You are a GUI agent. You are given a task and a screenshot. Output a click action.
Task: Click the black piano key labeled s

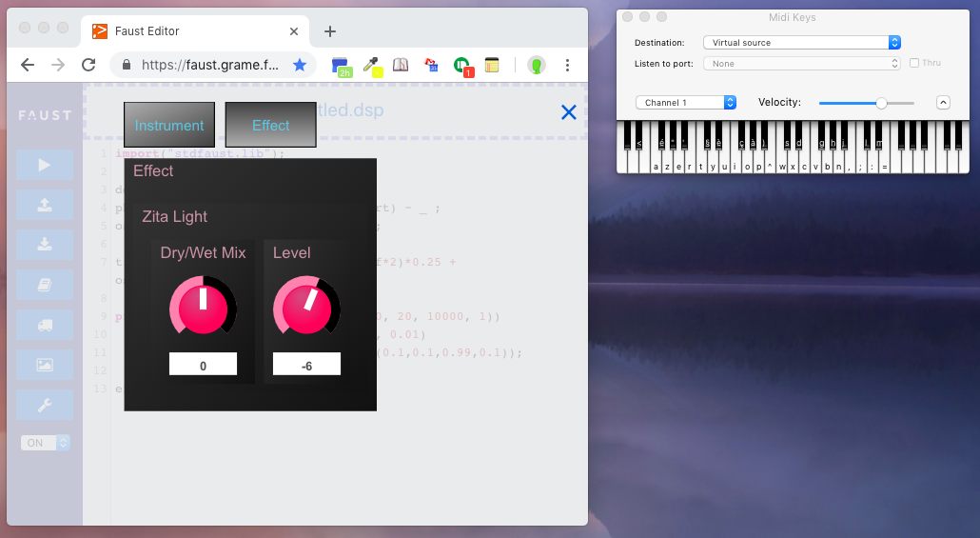(x=787, y=136)
